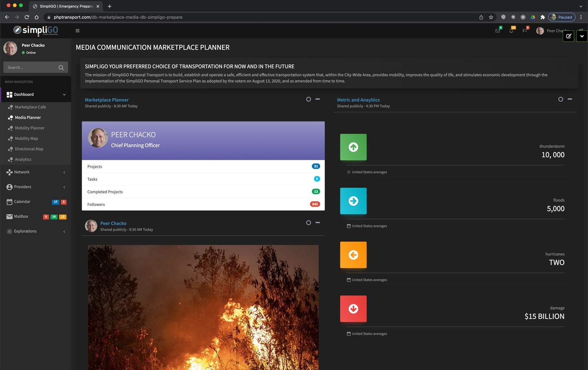Image resolution: width=588 pixels, height=370 pixels.
Task: Toggle the circle on Marketplace Planner panel
Action: pyautogui.click(x=309, y=99)
